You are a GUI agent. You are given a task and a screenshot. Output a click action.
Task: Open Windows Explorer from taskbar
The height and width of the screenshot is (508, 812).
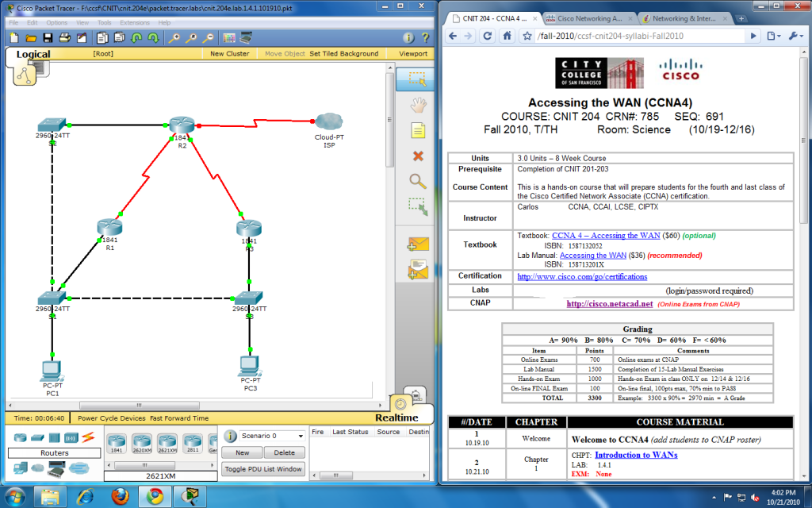pyautogui.click(x=50, y=497)
